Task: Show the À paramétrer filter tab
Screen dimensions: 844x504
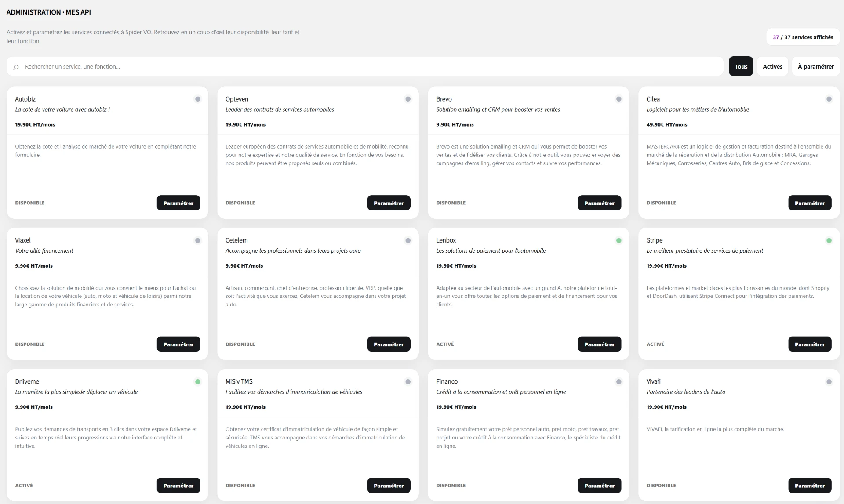Action: 815,66
